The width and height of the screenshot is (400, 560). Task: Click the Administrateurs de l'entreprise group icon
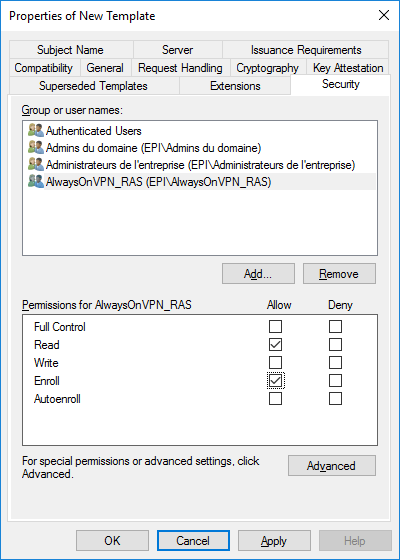36,165
